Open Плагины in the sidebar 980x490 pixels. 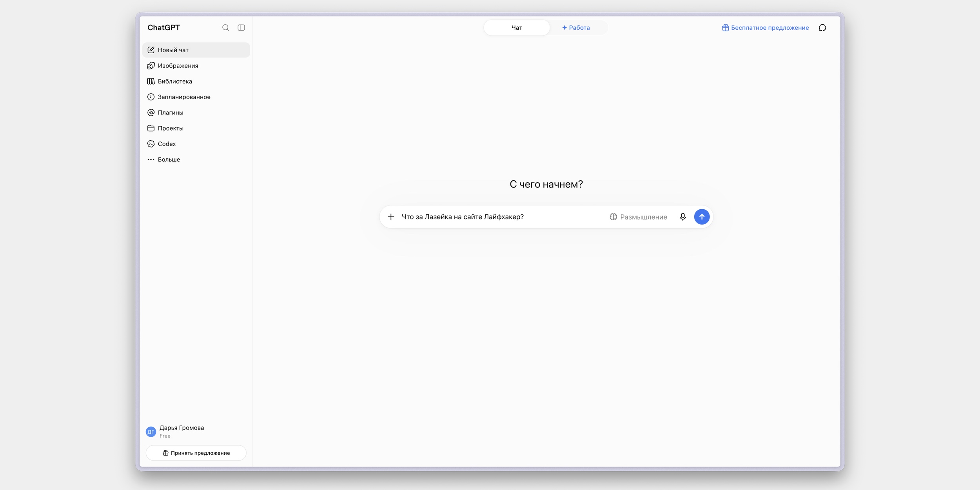tap(196, 113)
